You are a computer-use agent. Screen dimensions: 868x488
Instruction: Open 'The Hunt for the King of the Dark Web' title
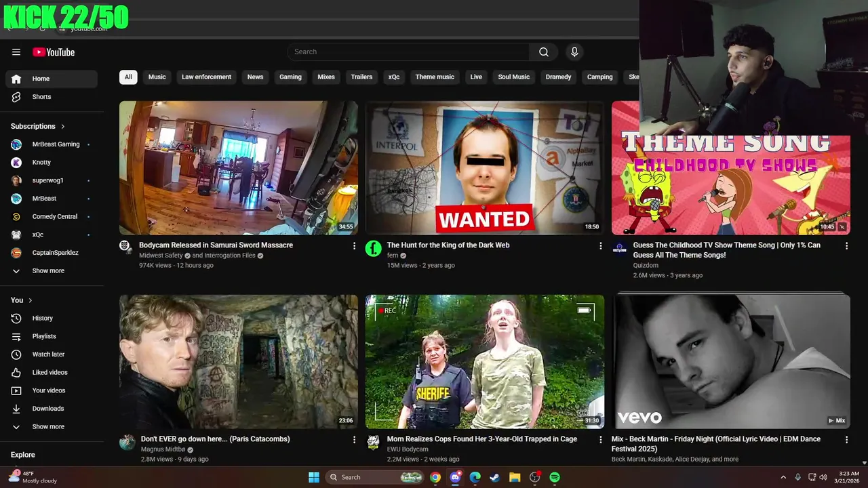(448, 245)
